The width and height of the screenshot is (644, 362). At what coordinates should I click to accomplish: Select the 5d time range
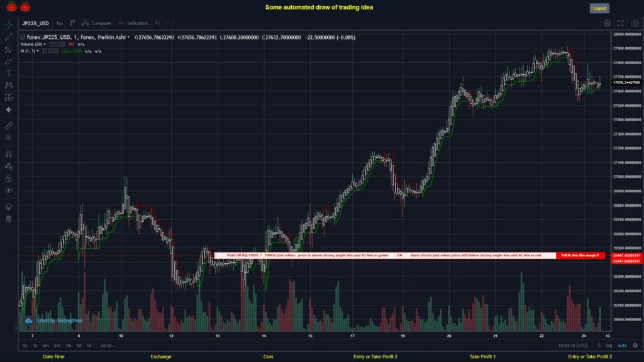(79, 346)
